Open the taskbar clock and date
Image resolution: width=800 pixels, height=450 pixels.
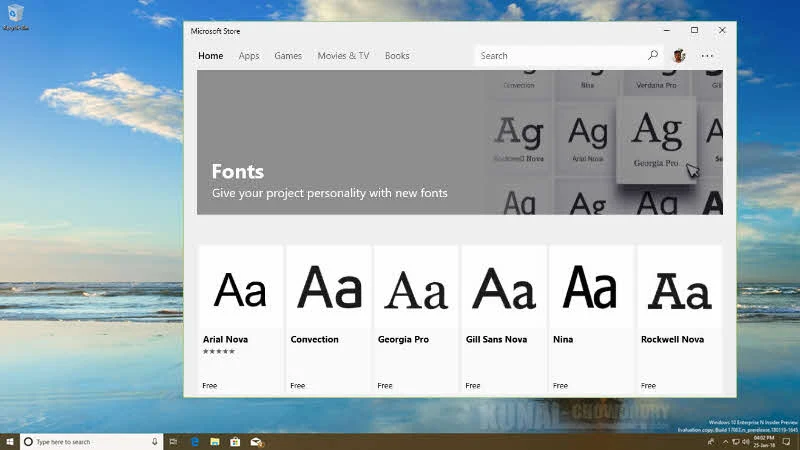pyautogui.click(x=764, y=442)
